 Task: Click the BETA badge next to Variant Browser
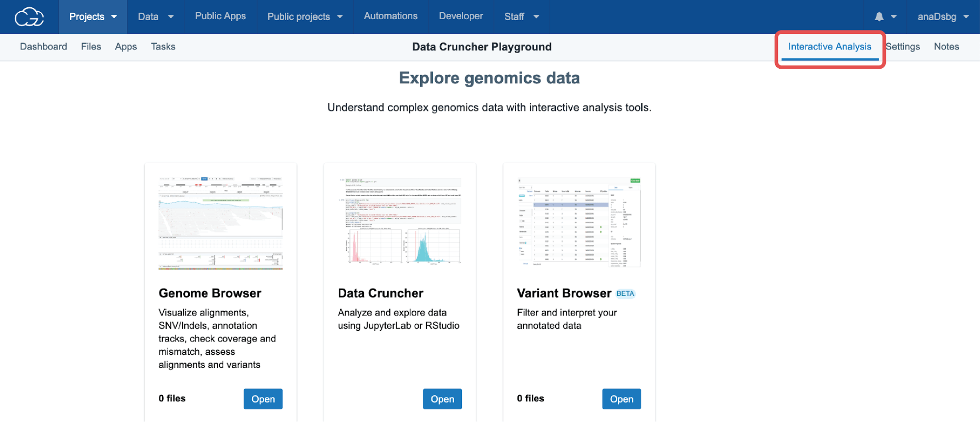click(x=625, y=293)
